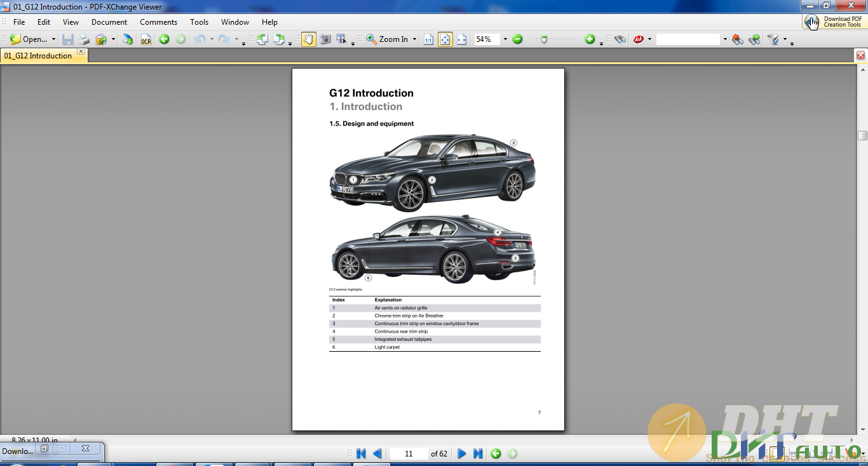Click green back navigation arrow in bottom bar

[496, 453]
